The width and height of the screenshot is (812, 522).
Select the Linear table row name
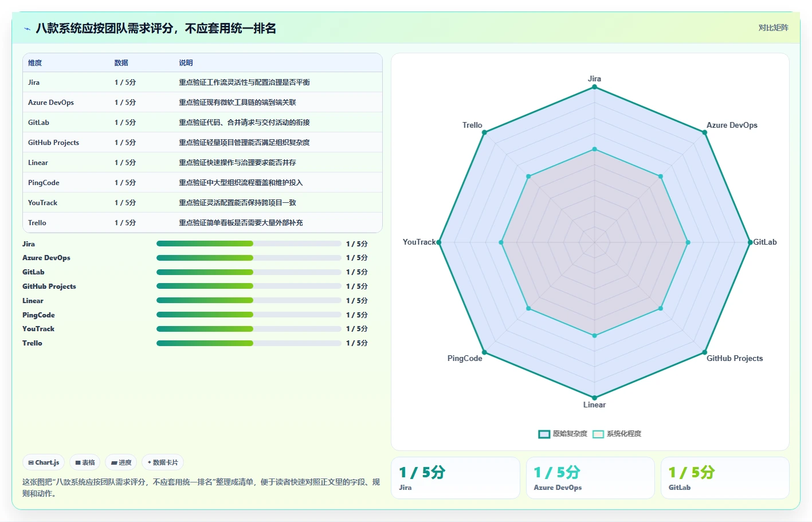38,163
